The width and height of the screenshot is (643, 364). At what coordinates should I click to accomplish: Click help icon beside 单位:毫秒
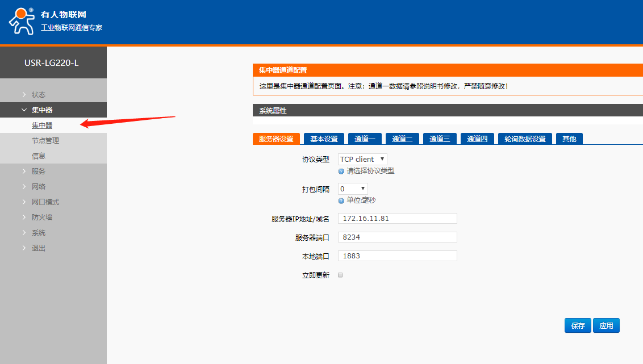click(x=341, y=200)
